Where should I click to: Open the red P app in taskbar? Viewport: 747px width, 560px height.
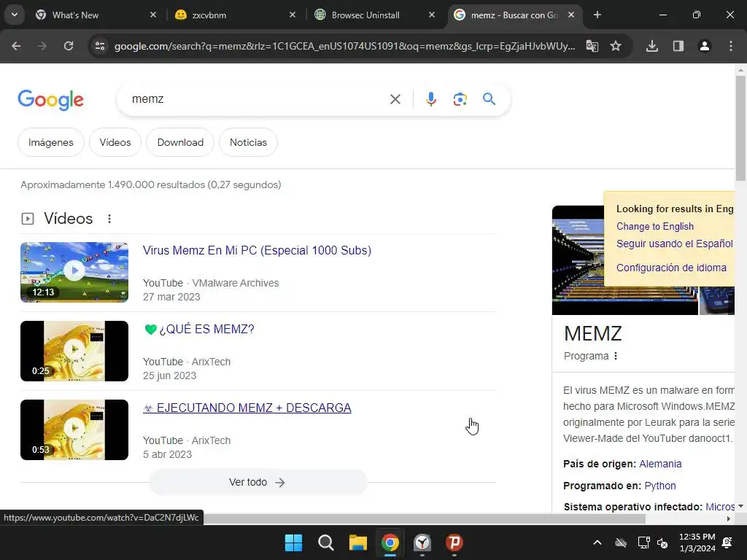pos(454,542)
